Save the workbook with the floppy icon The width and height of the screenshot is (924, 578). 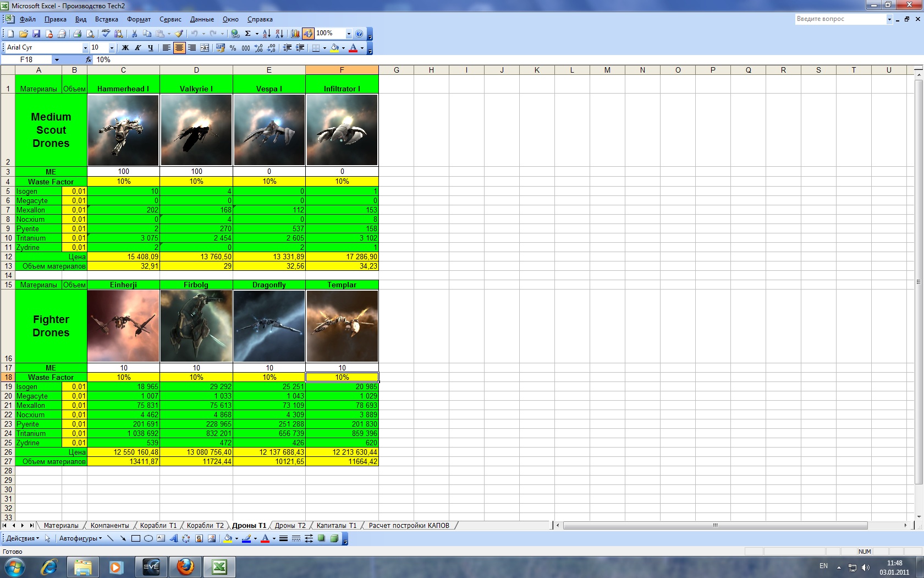36,34
